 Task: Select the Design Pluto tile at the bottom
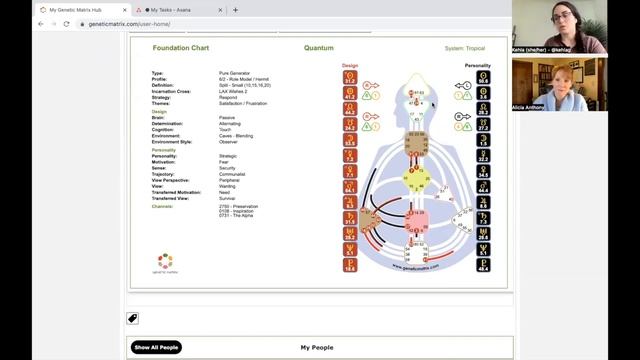(x=350, y=265)
